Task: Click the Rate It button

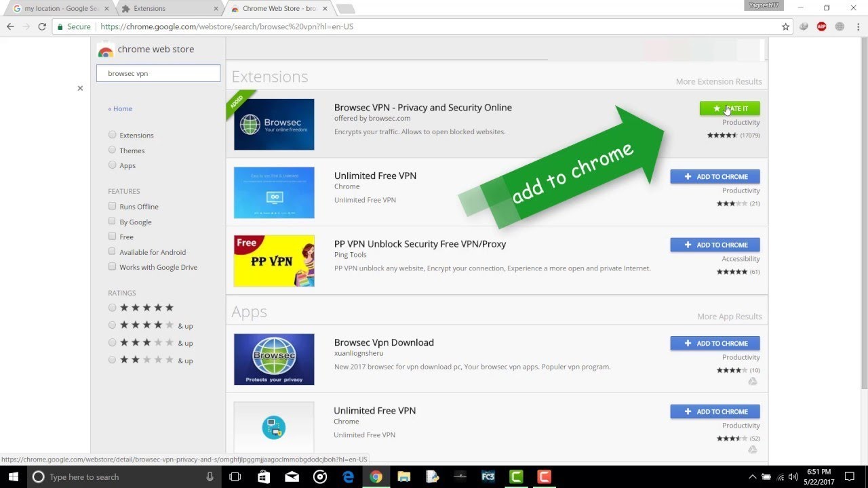Action: 730,108
